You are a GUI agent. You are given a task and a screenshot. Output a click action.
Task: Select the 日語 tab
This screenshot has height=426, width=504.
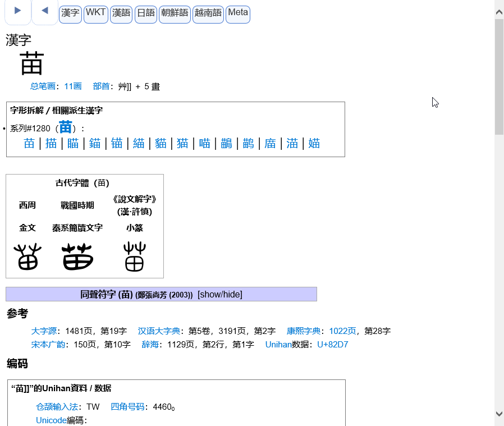(146, 13)
